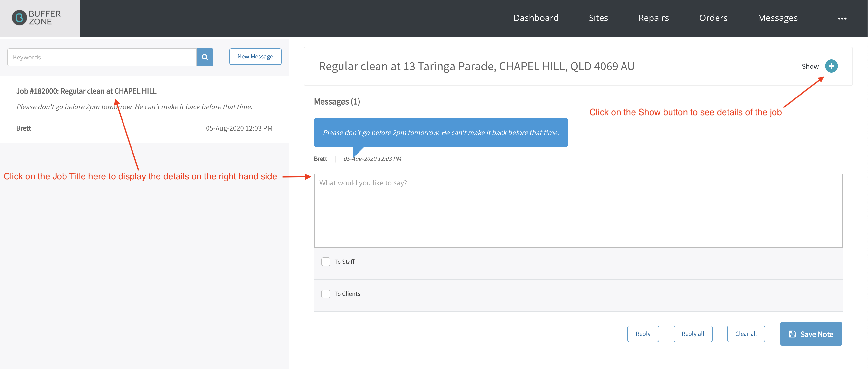
Task: Click the 'What would you like to say?' box
Action: click(x=578, y=211)
